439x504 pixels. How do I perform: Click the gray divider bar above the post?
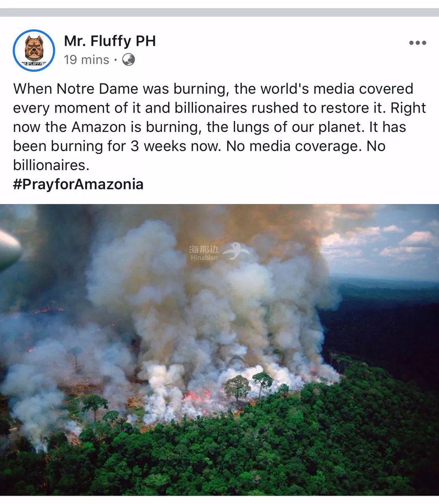(219, 12)
